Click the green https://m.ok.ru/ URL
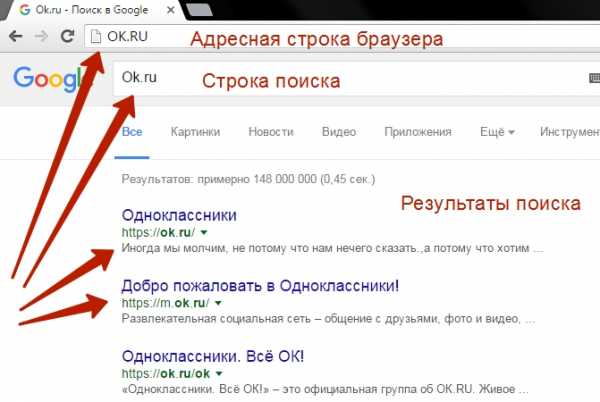The image size is (600, 402). coord(165,303)
